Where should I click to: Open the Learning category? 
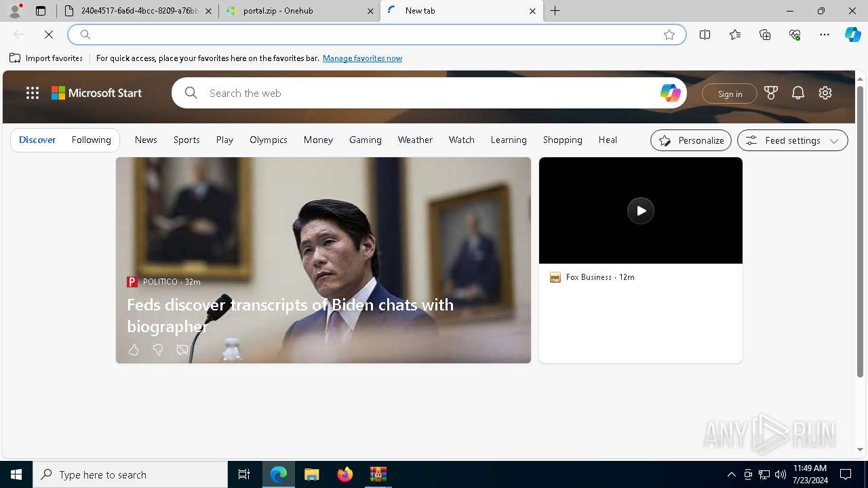click(509, 140)
